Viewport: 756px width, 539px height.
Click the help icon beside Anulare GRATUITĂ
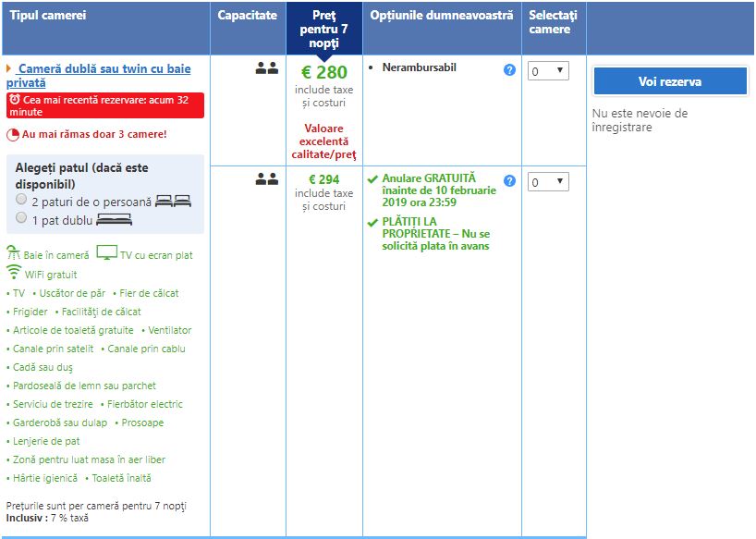tap(509, 181)
